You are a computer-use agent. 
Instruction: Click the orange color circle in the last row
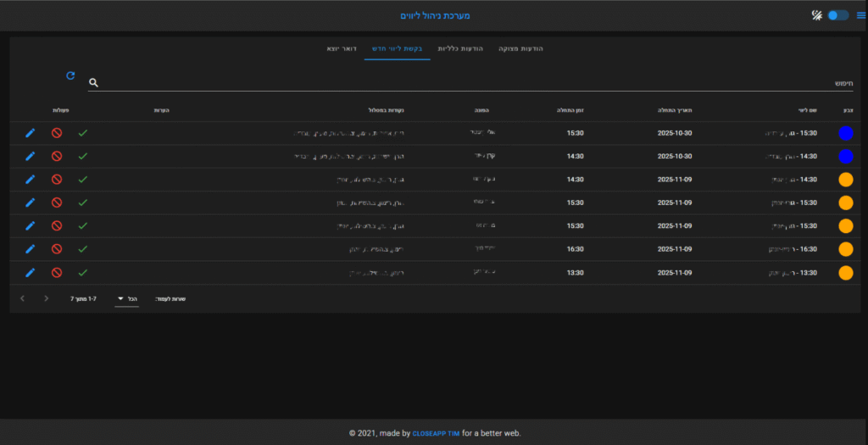coord(845,273)
